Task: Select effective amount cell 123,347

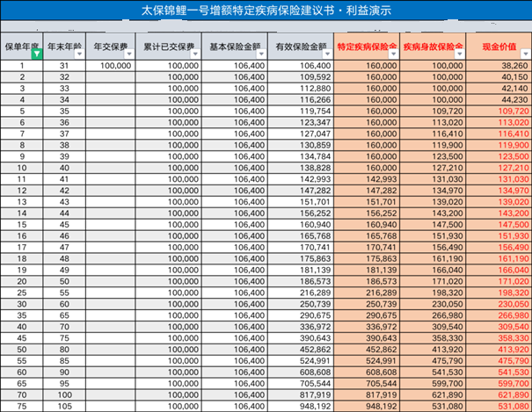Action: (301, 122)
